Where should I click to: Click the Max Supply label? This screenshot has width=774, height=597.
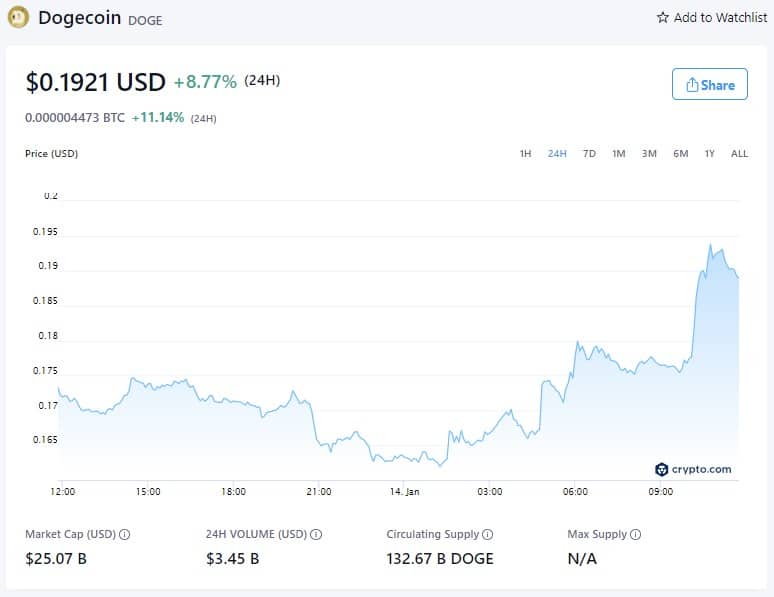pyautogui.click(x=597, y=534)
